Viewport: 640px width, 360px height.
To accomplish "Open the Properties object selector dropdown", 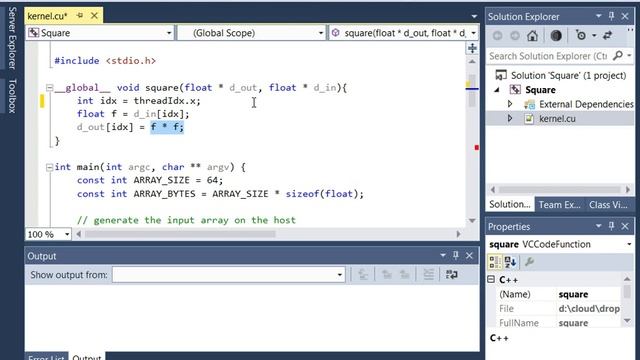I will pos(629,244).
